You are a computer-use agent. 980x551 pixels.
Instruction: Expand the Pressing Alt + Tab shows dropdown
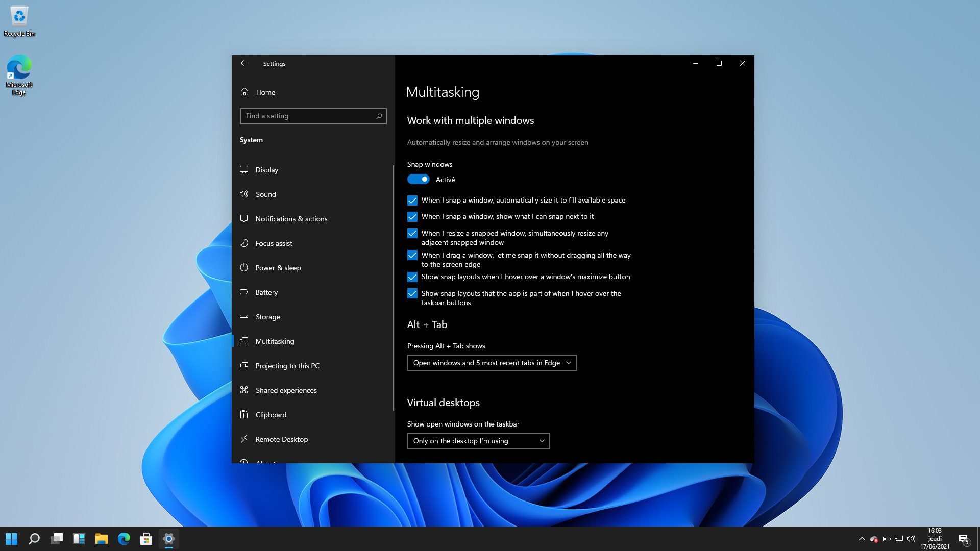pyautogui.click(x=491, y=363)
